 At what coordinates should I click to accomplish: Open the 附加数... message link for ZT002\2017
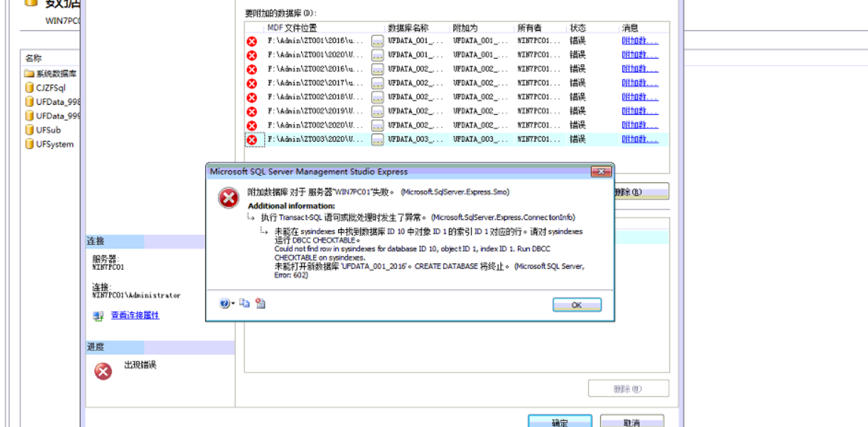[x=640, y=83]
